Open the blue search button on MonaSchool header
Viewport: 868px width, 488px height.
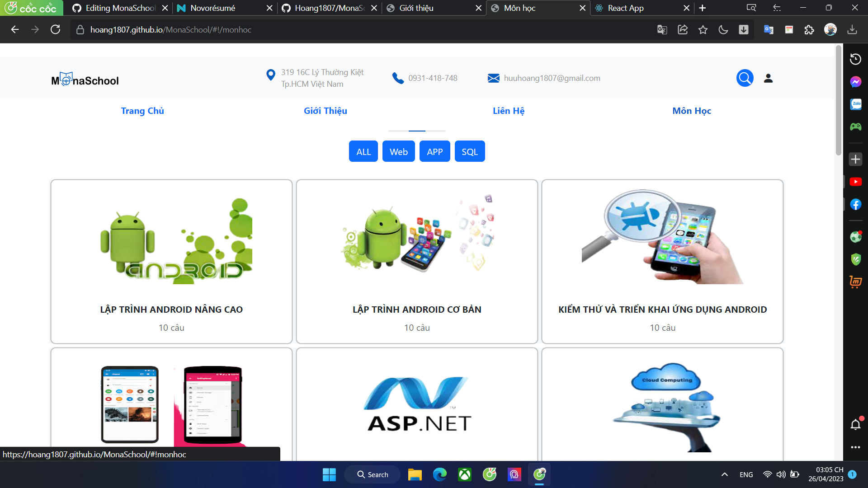click(x=745, y=78)
